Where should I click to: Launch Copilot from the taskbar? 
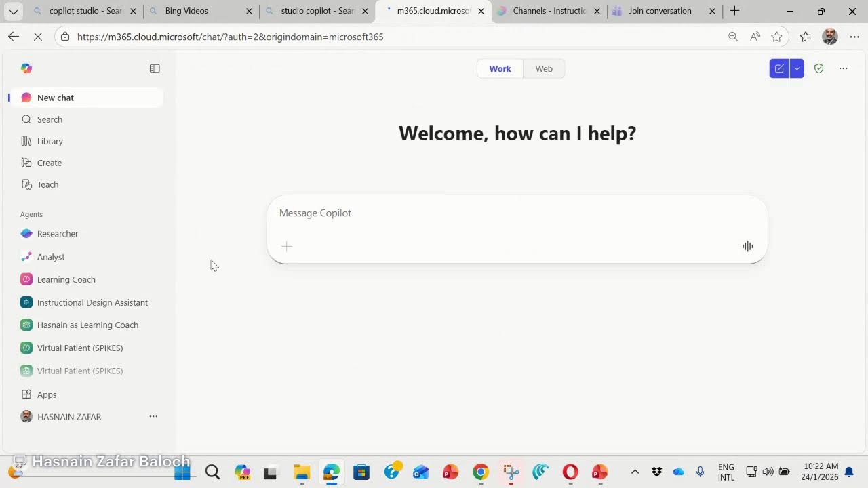(x=241, y=472)
